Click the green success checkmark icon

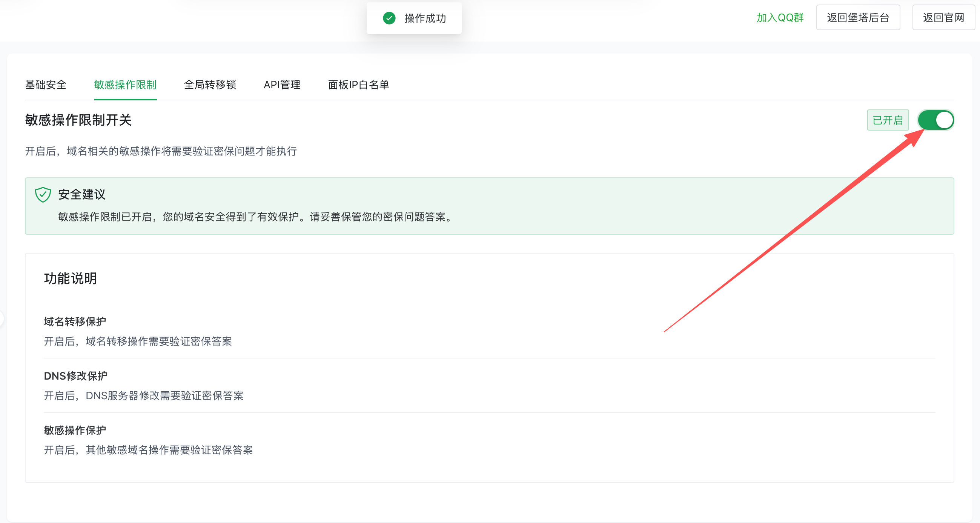click(389, 18)
